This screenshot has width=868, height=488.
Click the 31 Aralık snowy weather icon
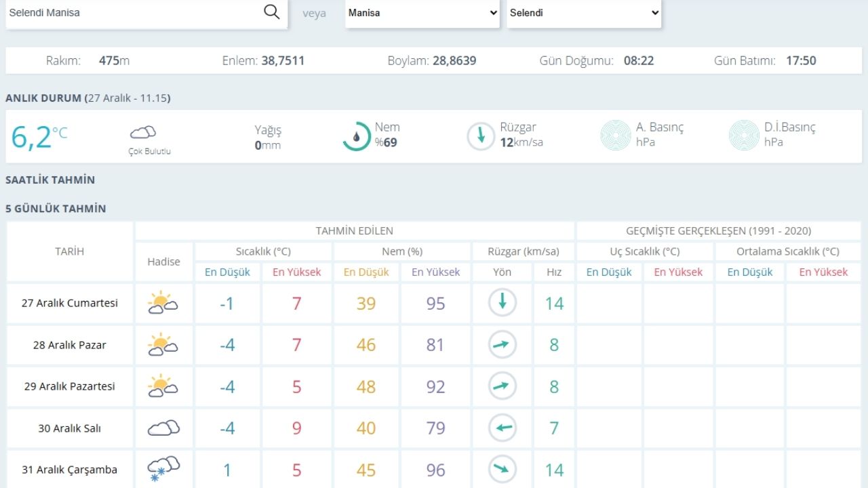click(163, 469)
